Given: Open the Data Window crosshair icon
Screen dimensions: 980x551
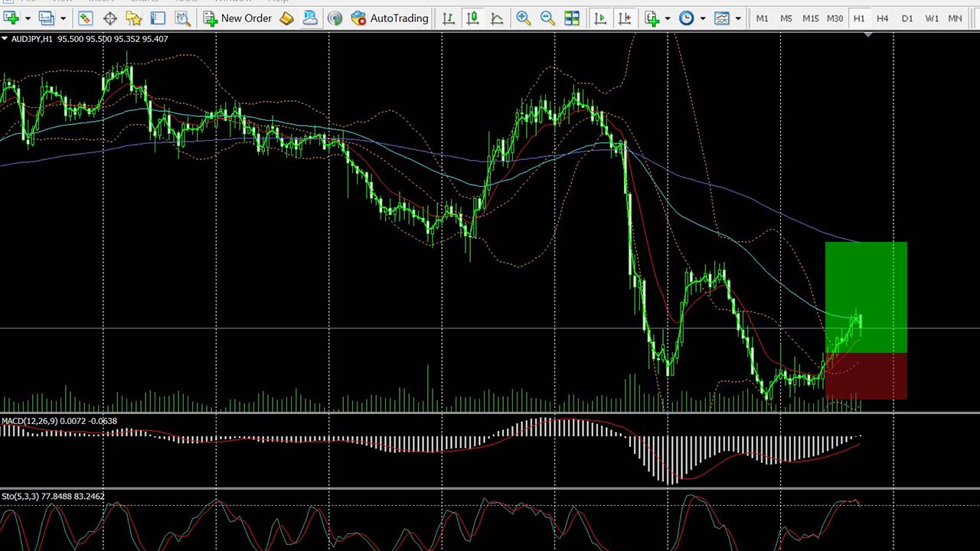Looking at the screenshot, I should click(109, 18).
